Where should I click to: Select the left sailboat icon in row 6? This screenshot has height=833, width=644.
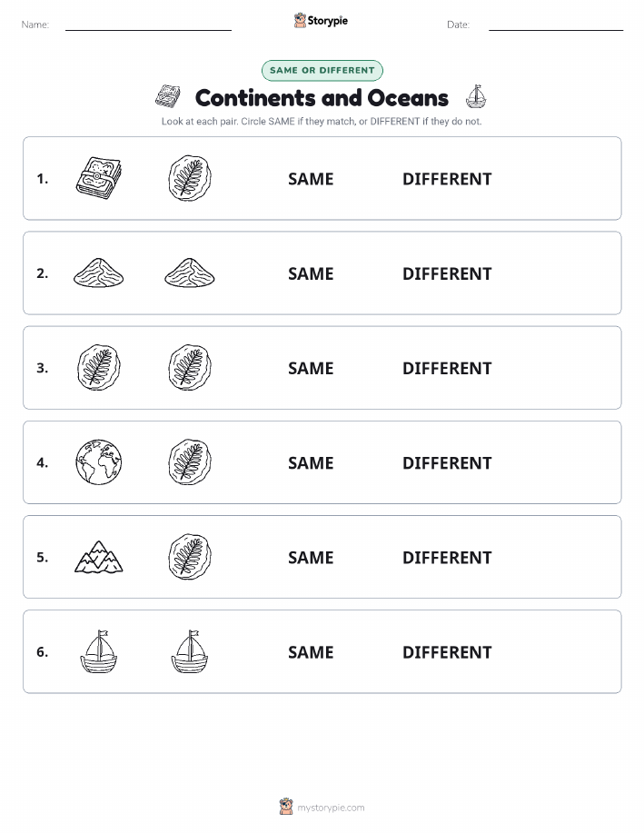(x=99, y=652)
